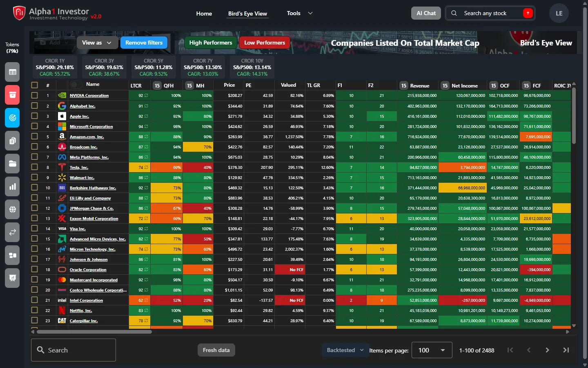Go to the next page of results
Image resolution: width=588 pixels, height=368 pixels.
point(547,350)
